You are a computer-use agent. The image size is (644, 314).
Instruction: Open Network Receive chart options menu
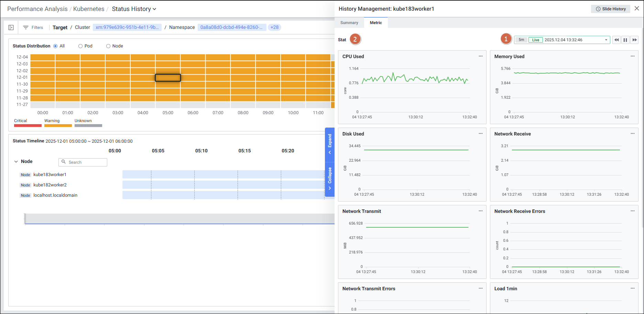[x=632, y=134]
